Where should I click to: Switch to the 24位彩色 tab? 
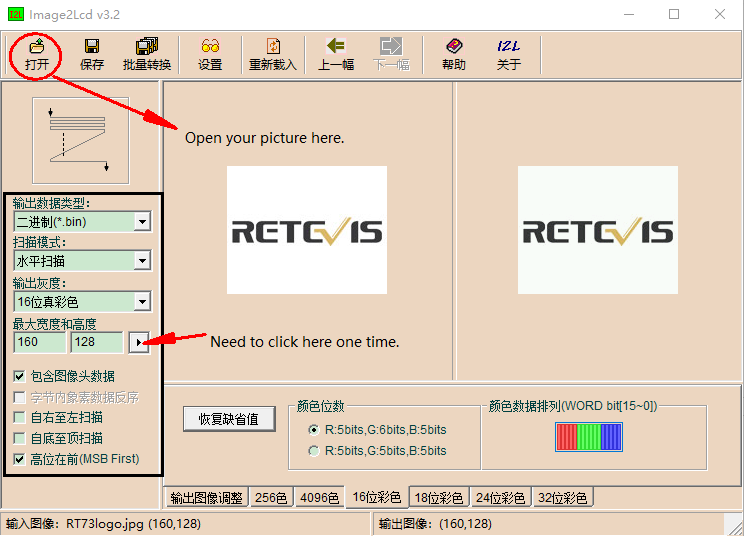(501, 498)
